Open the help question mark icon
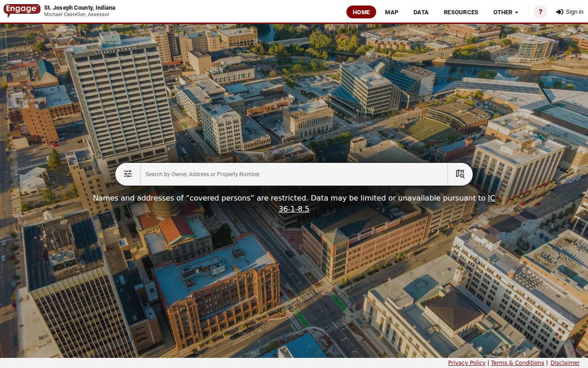The height and width of the screenshot is (368, 588). [x=540, y=12]
